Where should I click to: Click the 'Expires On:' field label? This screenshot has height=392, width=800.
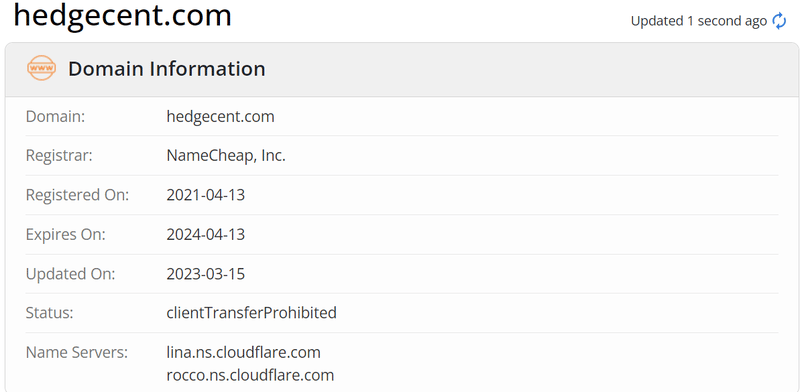pos(65,235)
